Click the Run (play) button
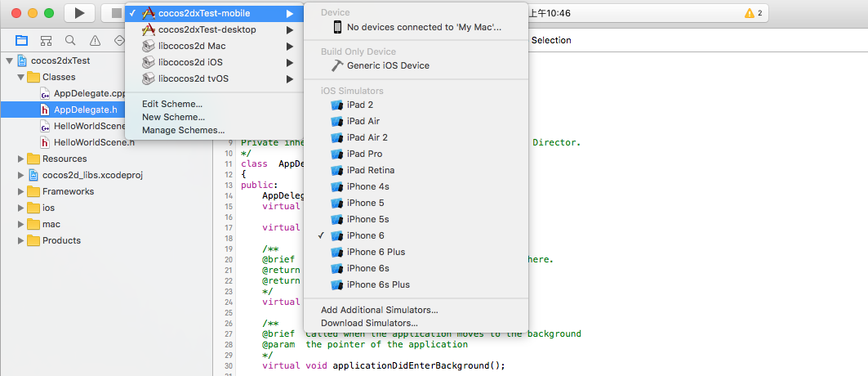 coord(79,13)
